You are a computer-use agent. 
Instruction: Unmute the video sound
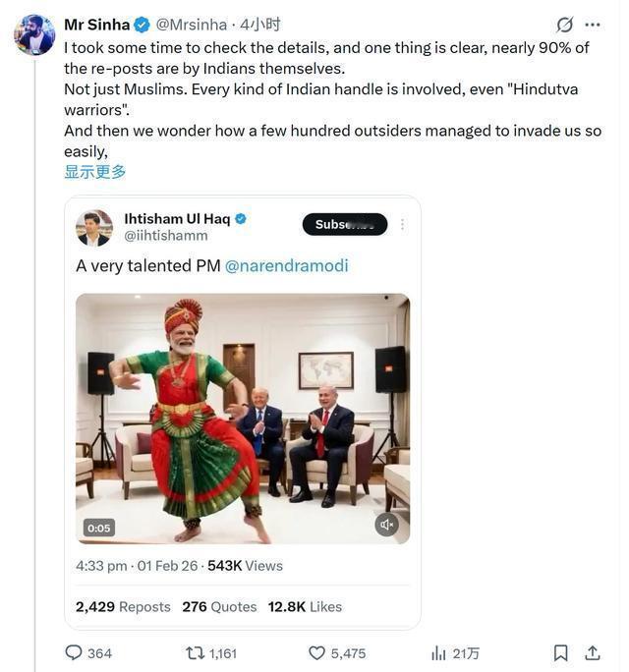[387, 525]
